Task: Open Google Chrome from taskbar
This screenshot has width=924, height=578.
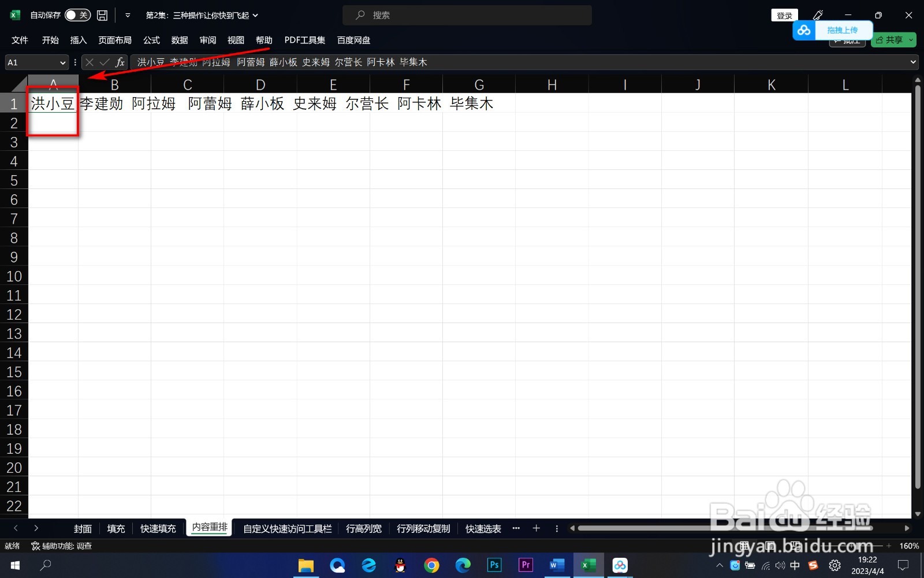Action: 431,565
